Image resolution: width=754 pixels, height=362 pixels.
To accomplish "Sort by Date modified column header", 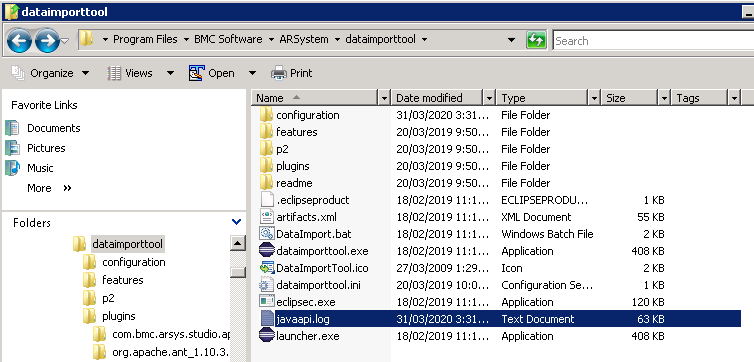I will (x=436, y=98).
